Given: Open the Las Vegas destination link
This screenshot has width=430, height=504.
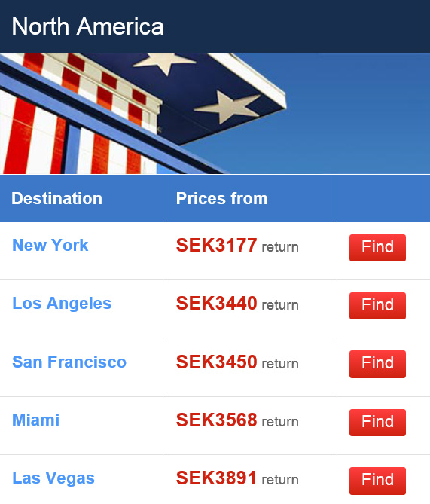Looking at the screenshot, I should [53, 478].
